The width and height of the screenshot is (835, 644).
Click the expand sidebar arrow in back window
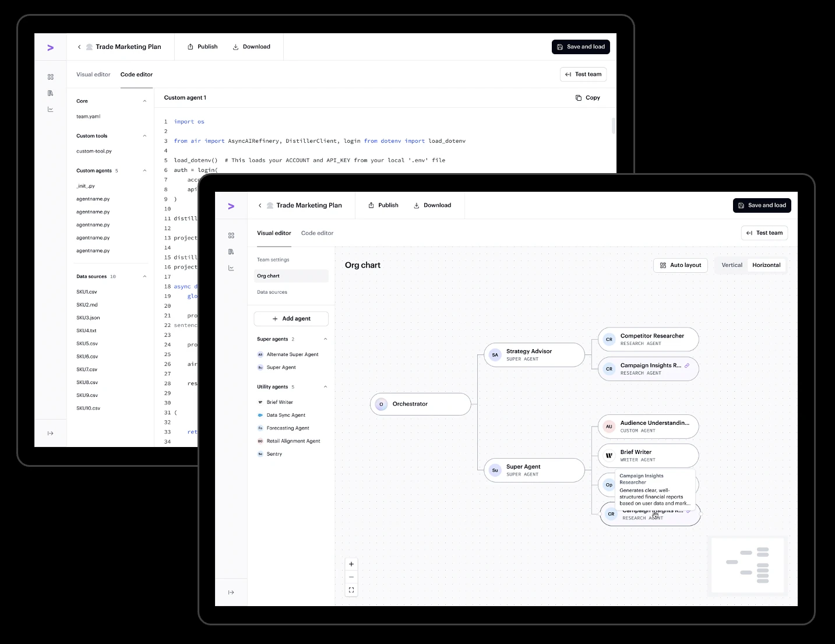51,433
